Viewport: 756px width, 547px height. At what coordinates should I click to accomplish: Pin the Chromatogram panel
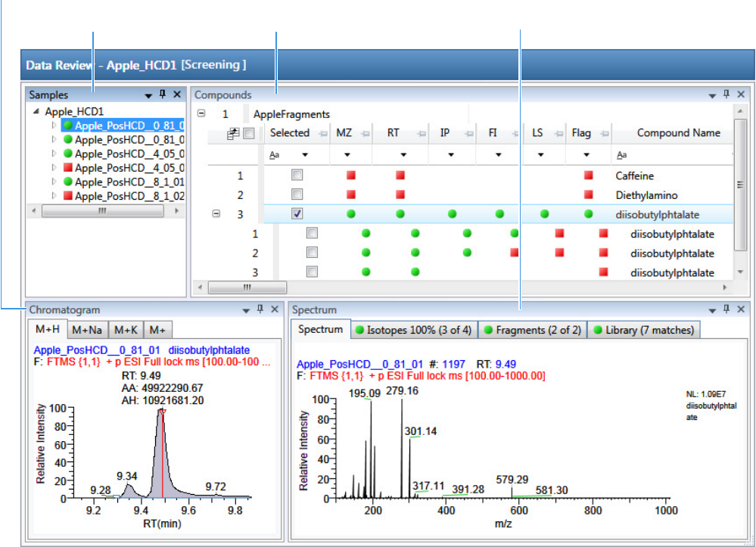[260, 309]
